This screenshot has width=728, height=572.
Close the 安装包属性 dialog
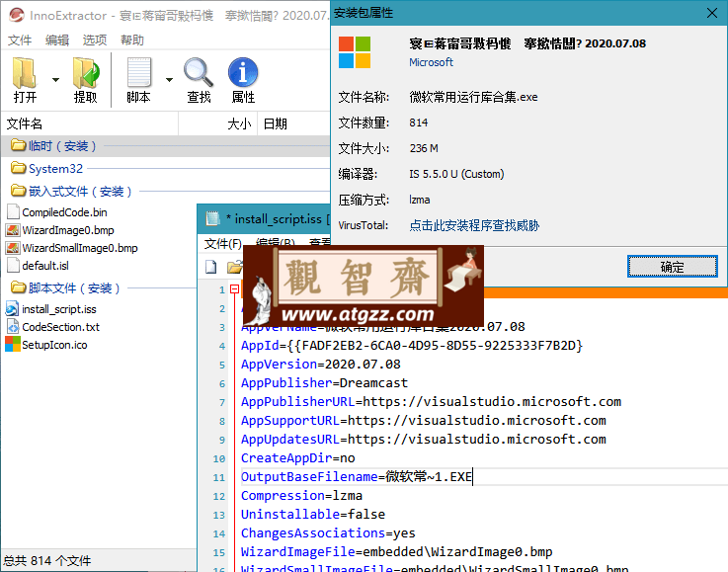click(712, 13)
